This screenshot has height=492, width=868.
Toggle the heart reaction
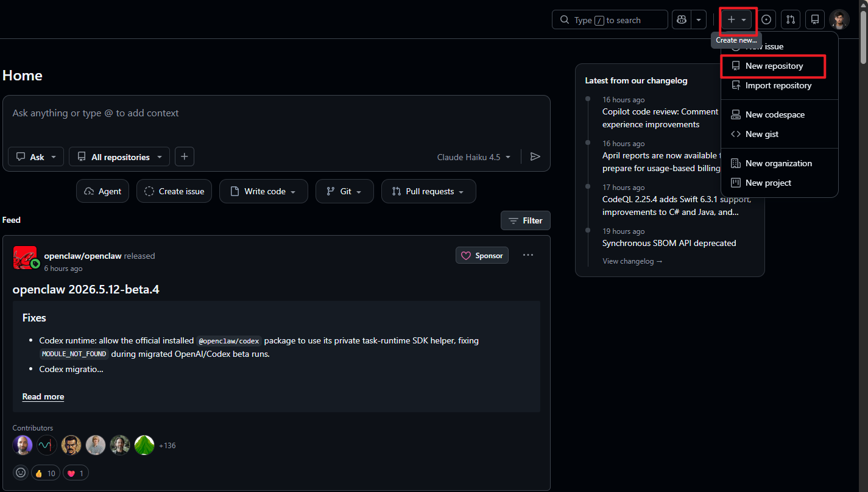point(76,473)
